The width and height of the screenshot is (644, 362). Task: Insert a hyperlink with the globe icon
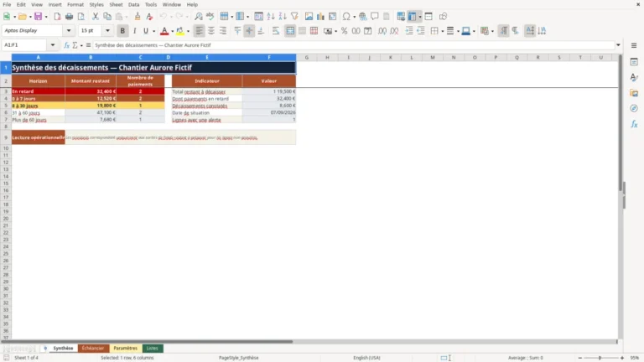(362, 17)
